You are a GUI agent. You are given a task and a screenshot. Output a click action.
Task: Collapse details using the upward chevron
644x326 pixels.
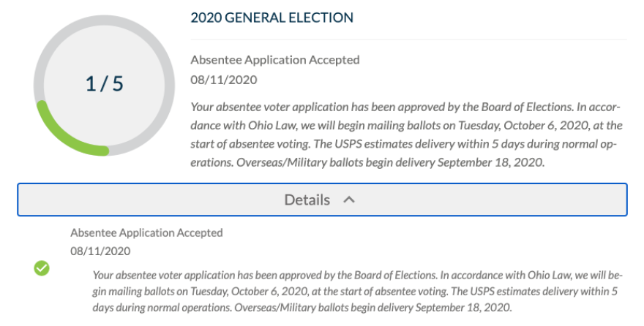(x=349, y=200)
